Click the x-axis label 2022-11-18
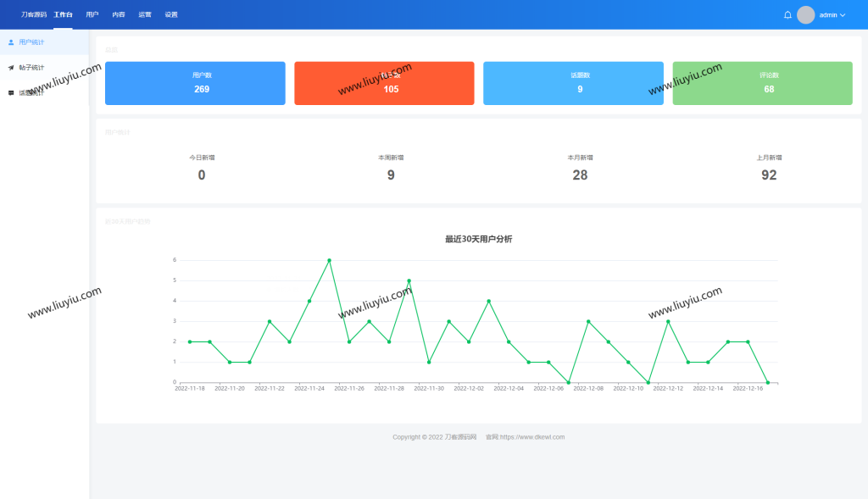Viewport: 868px width, 499px height. coord(190,388)
